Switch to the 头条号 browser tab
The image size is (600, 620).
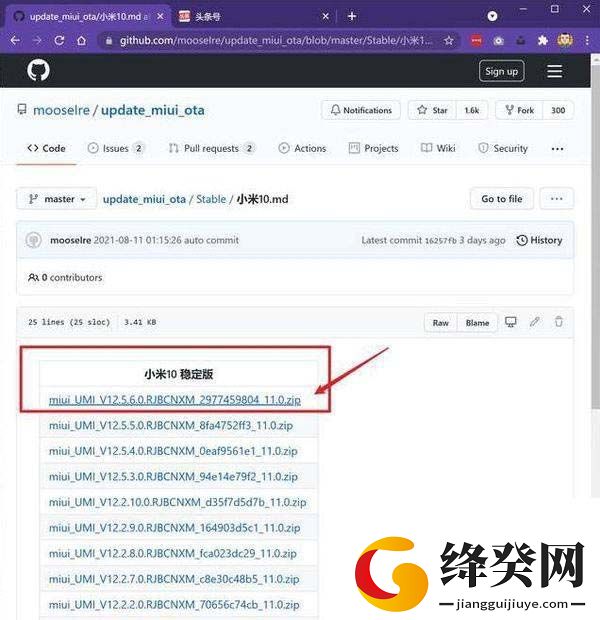pyautogui.click(x=253, y=16)
